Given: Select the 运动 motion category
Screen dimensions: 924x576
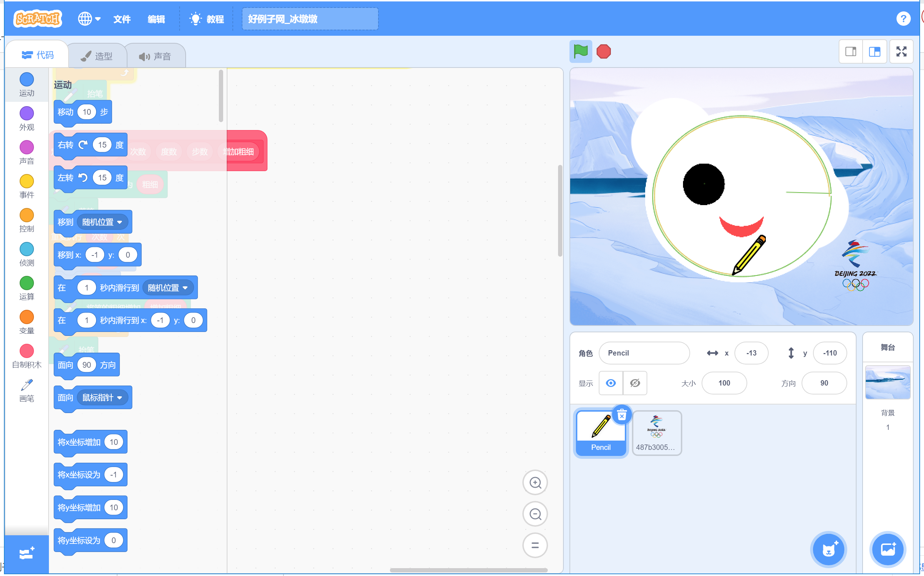Looking at the screenshot, I should (x=27, y=85).
